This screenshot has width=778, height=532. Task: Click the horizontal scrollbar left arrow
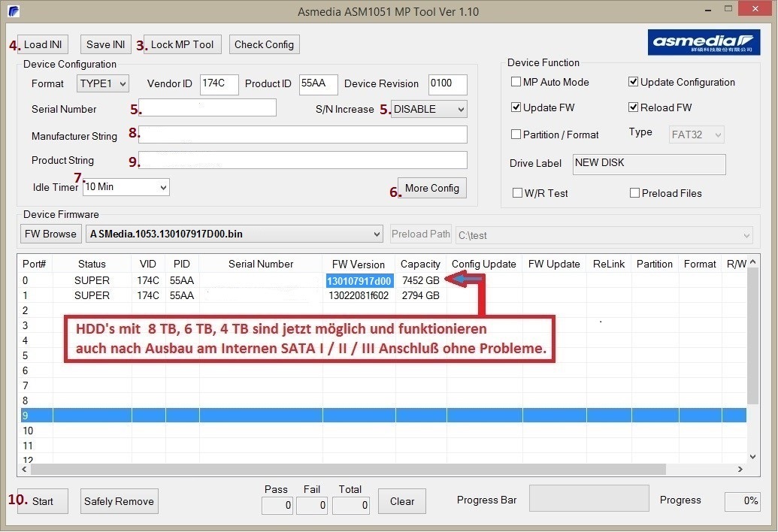(x=25, y=469)
